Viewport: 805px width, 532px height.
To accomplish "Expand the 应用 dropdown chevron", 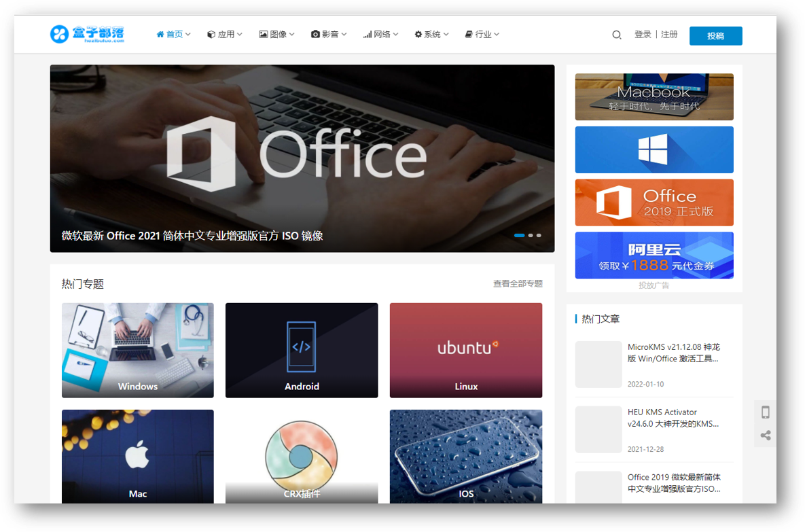I will (239, 35).
